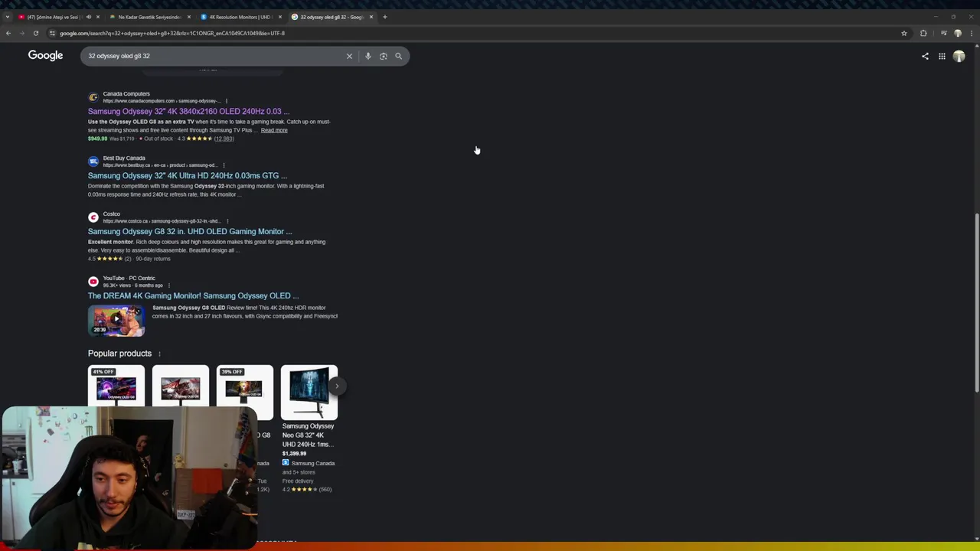Image resolution: width=980 pixels, height=551 pixels.
Task: Reload the page
Action: [x=35, y=33]
